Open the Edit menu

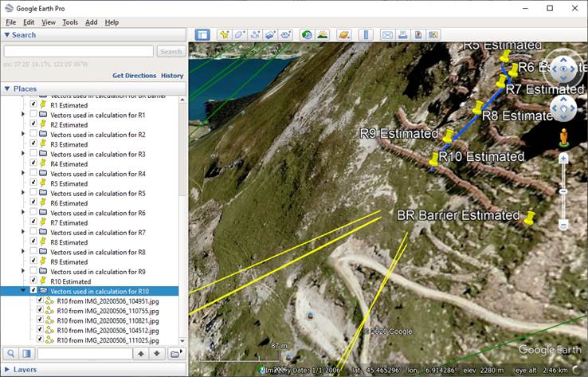click(x=29, y=22)
